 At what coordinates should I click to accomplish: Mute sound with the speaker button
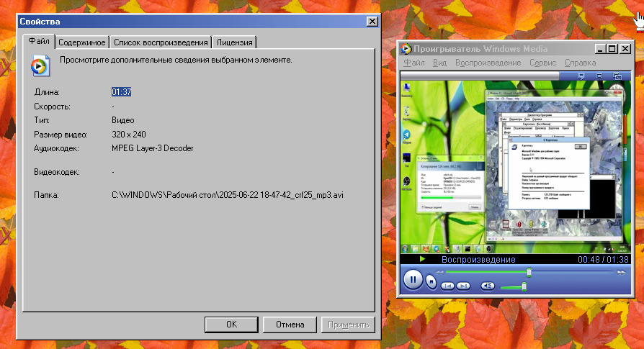tap(488, 286)
